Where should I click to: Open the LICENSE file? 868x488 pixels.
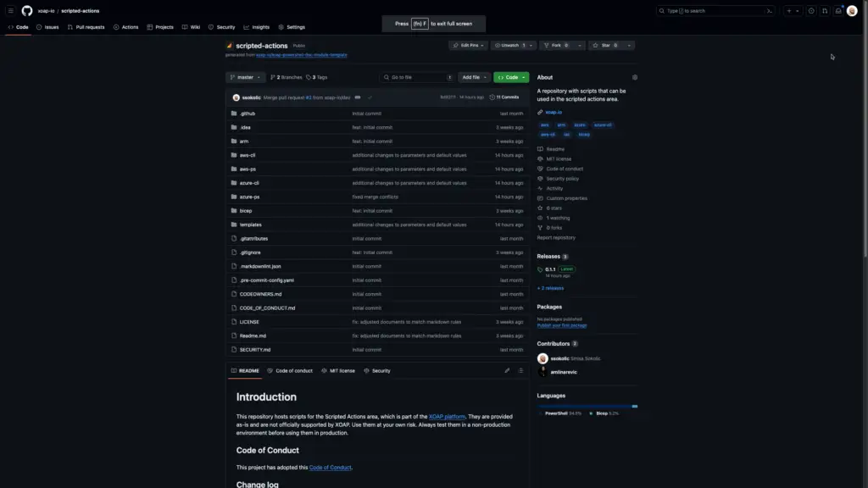(x=249, y=321)
